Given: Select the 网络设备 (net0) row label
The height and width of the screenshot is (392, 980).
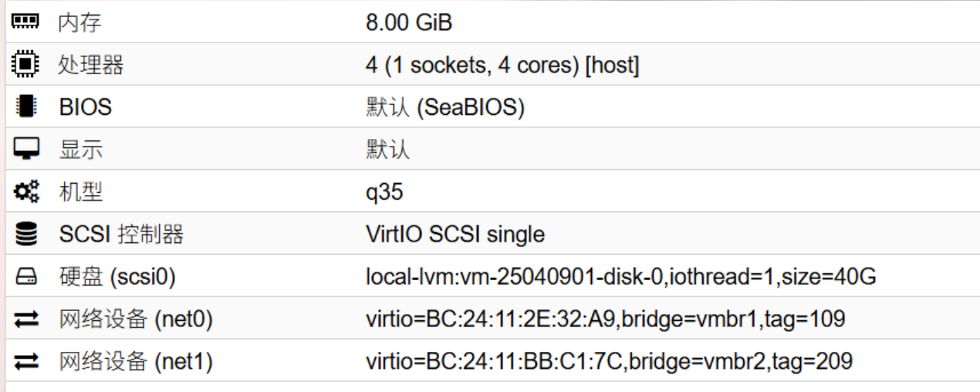Looking at the screenshot, I should (136, 319).
